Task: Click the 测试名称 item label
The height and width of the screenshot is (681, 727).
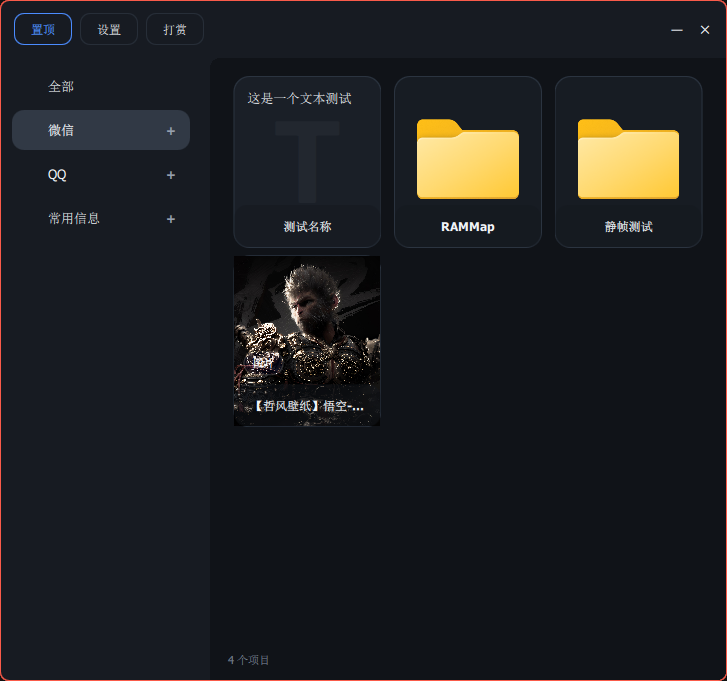Action: pyautogui.click(x=307, y=227)
